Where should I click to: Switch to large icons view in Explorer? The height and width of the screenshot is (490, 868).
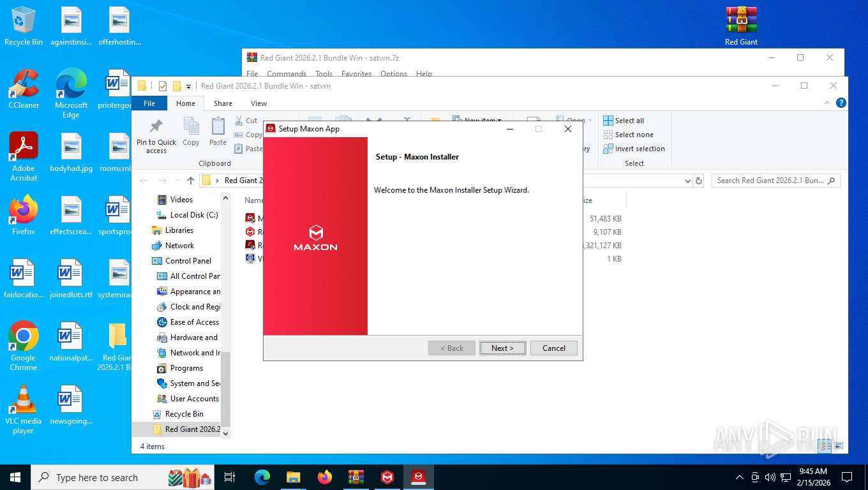tap(839, 446)
